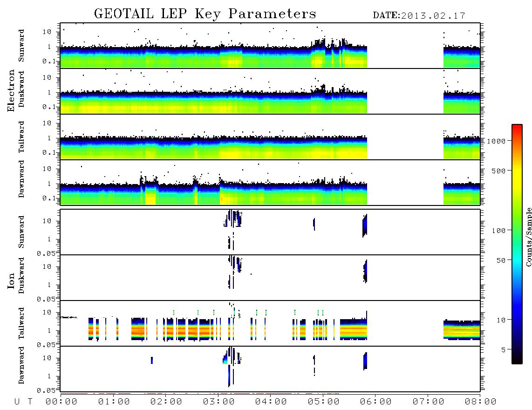Select the 06:00 time tick label

[376, 402]
